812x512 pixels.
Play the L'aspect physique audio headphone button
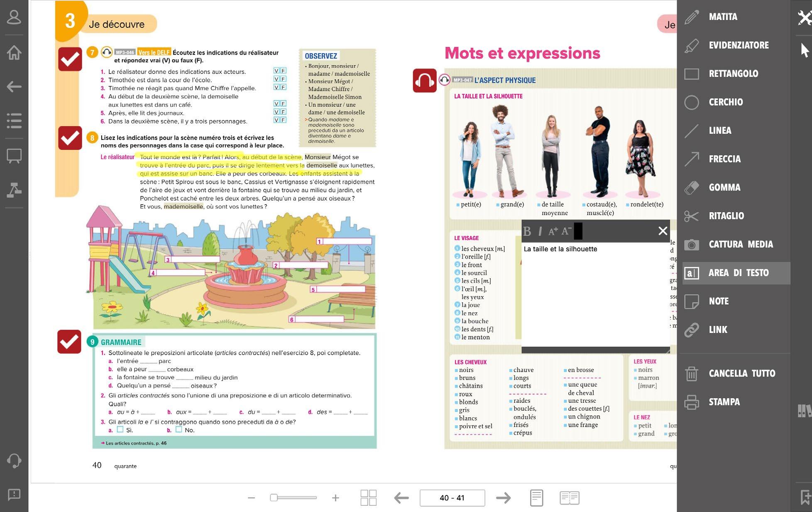coord(424,81)
